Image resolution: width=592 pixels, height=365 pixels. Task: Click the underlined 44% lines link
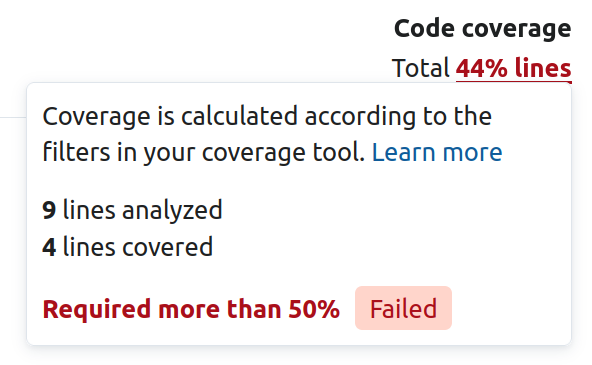pyautogui.click(x=513, y=69)
